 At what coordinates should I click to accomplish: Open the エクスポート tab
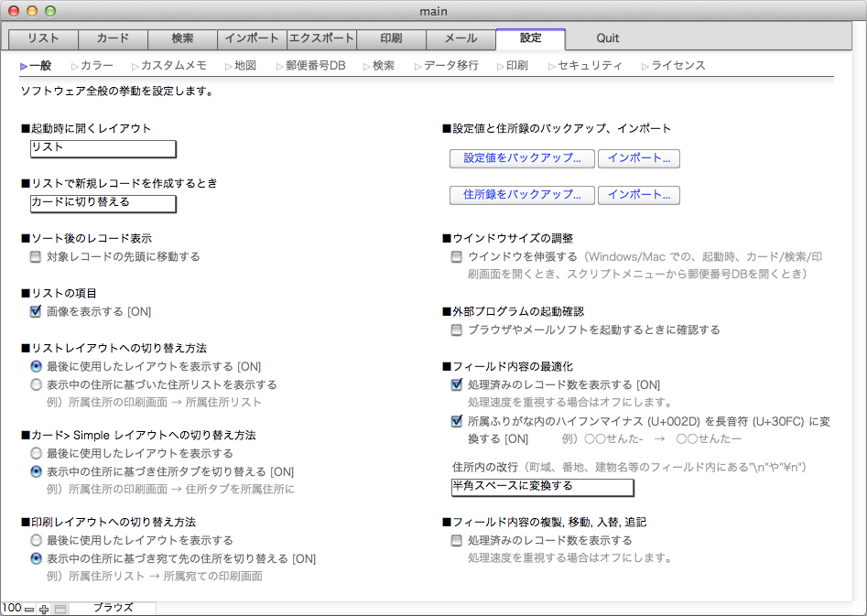[x=321, y=38]
